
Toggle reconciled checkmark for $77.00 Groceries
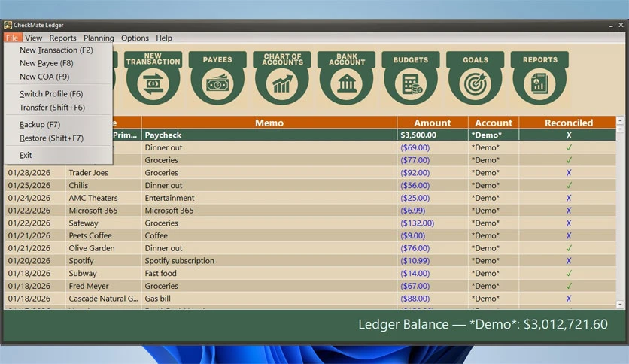(x=568, y=160)
